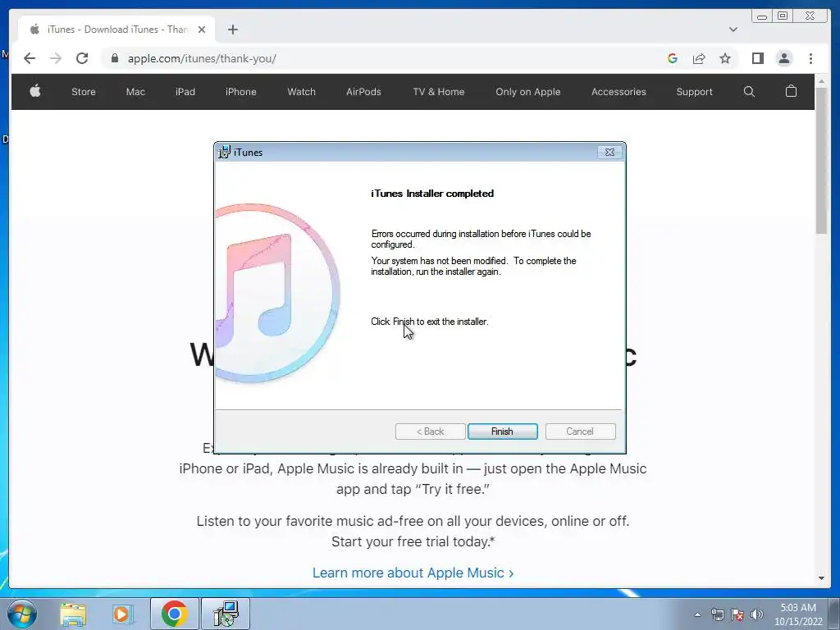Open Accessories in Apple navigation
Viewport: 840px width, 630px height.
(x=619, y=92)
